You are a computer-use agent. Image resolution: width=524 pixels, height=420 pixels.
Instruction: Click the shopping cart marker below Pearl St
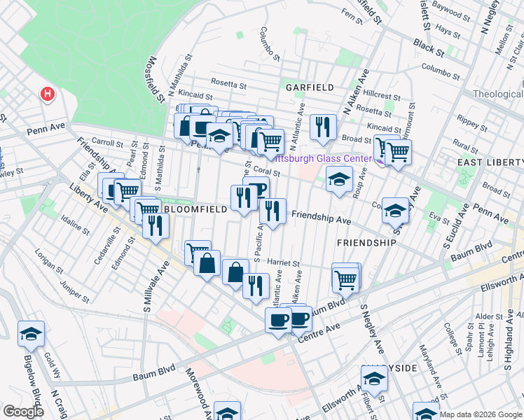(127, 193)
